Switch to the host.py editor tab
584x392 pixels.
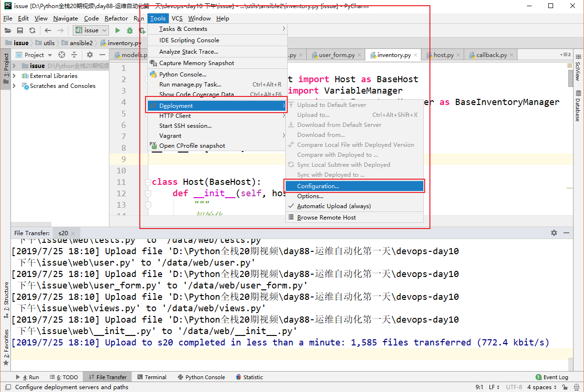443,55
